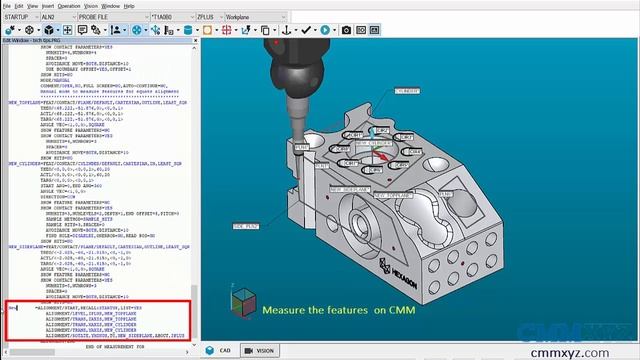Click the blue cylinder toolbar icon

188,30
